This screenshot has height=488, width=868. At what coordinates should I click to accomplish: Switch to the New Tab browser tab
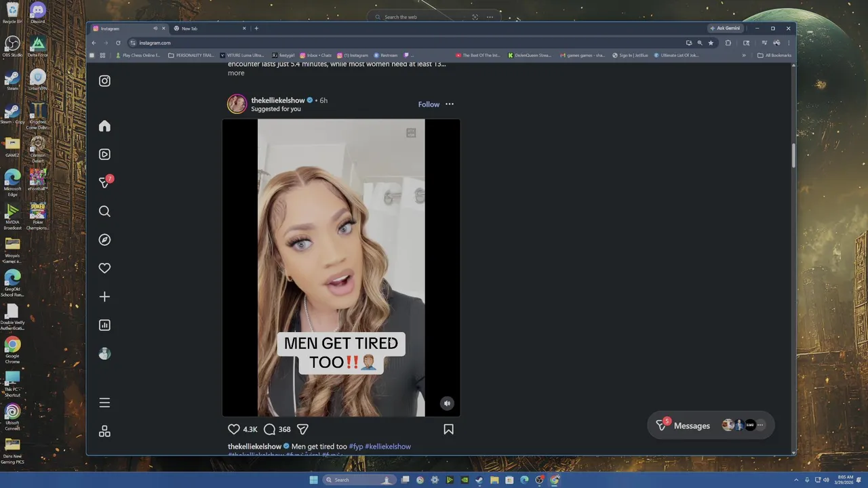[x=209, y=28]
